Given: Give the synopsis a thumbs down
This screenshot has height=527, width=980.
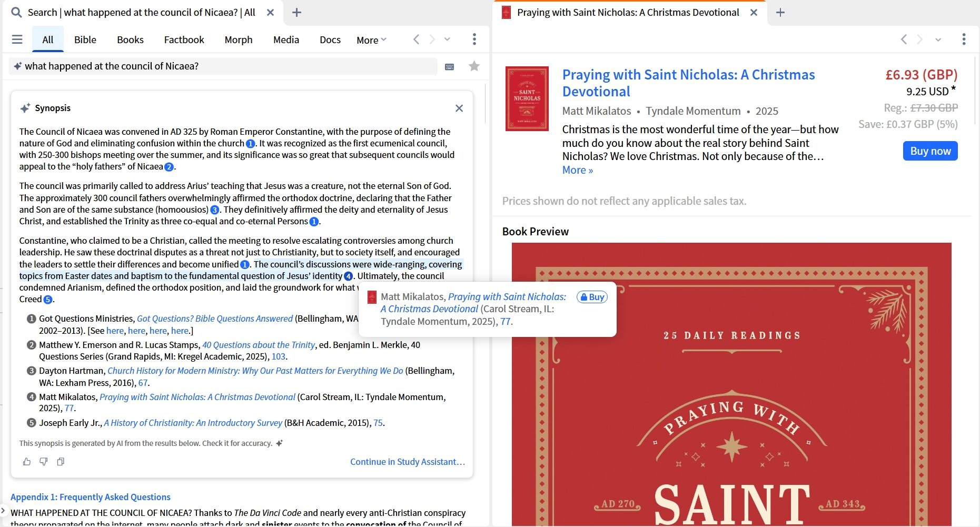Looking at the screenshot, I should (x=44, y=462).
